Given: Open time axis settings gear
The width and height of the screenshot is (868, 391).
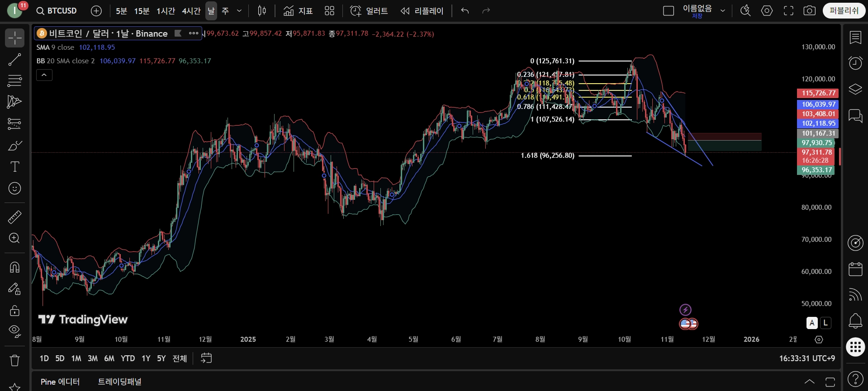Looking at the screenshot, I should tap(819, 339).
